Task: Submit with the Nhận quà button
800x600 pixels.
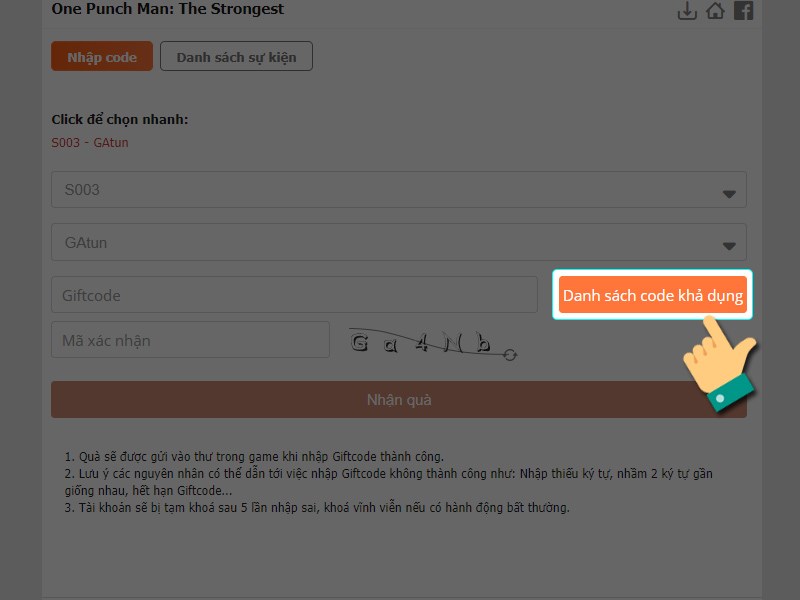Action: (x=399, y=399)
